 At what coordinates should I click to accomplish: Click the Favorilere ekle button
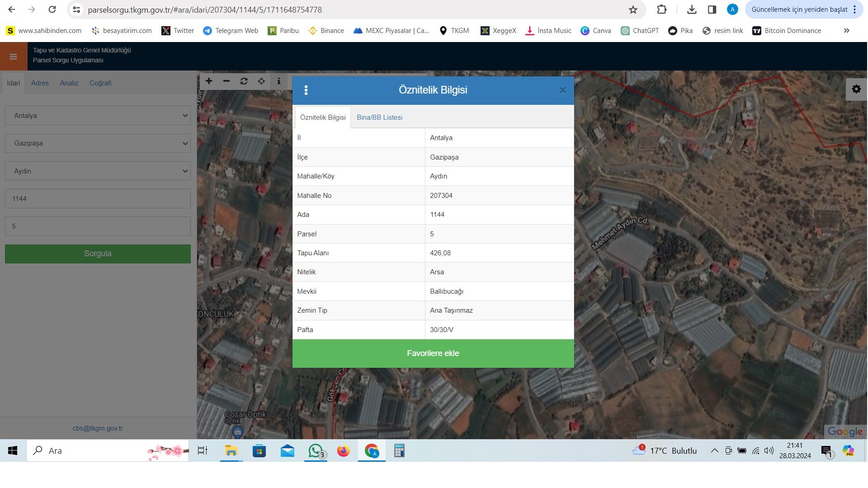click(x=433, y=353)
